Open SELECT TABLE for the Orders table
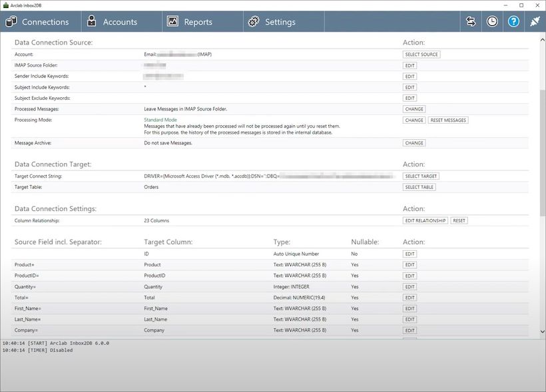The height and width of the screenshot is (392, 546). coord(419,187)
